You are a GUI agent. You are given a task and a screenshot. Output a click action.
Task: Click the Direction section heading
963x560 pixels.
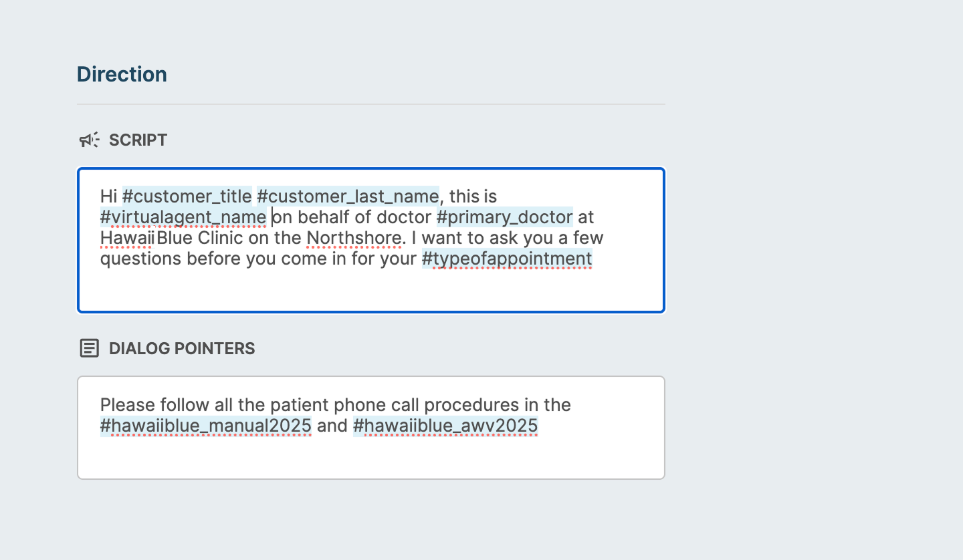(x=122, y=74)
